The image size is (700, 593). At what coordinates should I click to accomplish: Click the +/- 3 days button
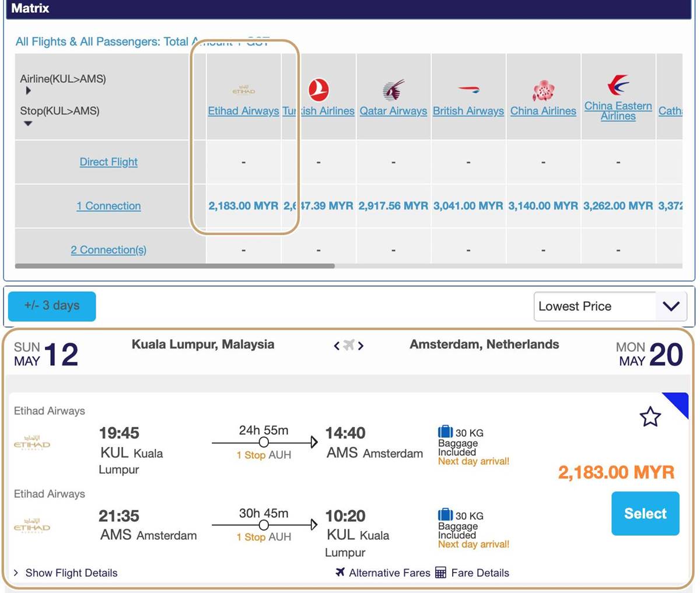pos(52,306)
